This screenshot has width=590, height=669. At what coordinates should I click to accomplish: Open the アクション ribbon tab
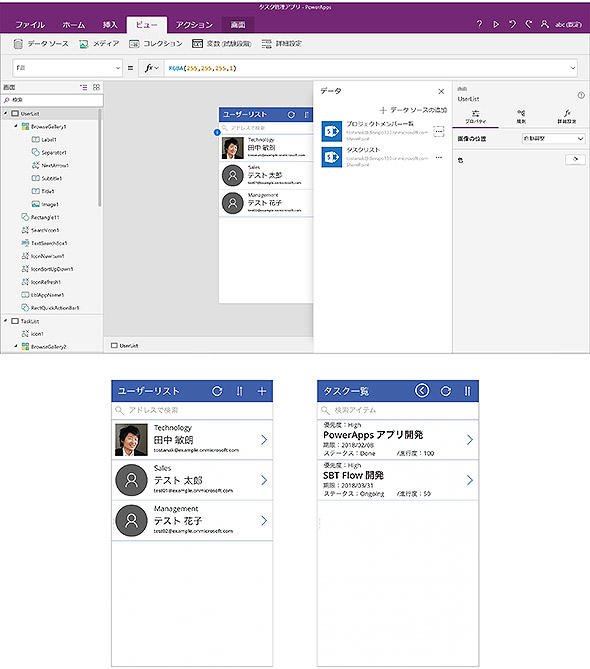[x=194, y=25]
